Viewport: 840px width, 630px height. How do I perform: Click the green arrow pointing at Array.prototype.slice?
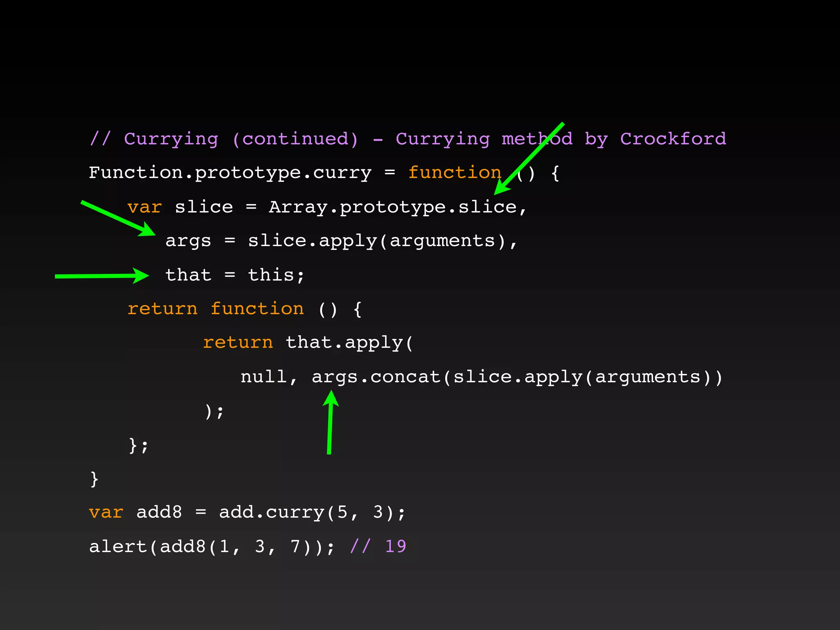[x=529, y=158]
